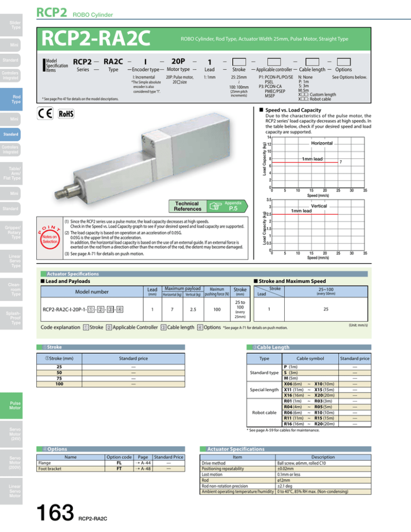
Task: Click the stroke 75 row in Stroke table
Action: (x=111, y=378)
